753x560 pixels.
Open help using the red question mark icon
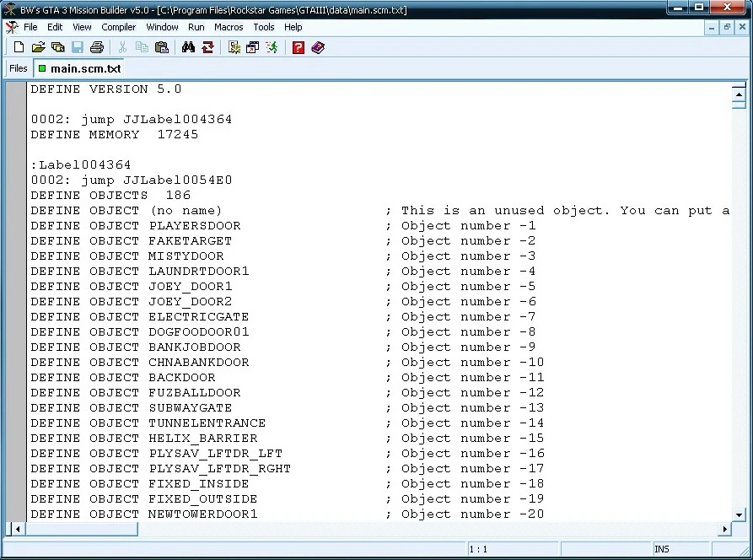click(299, 47)
